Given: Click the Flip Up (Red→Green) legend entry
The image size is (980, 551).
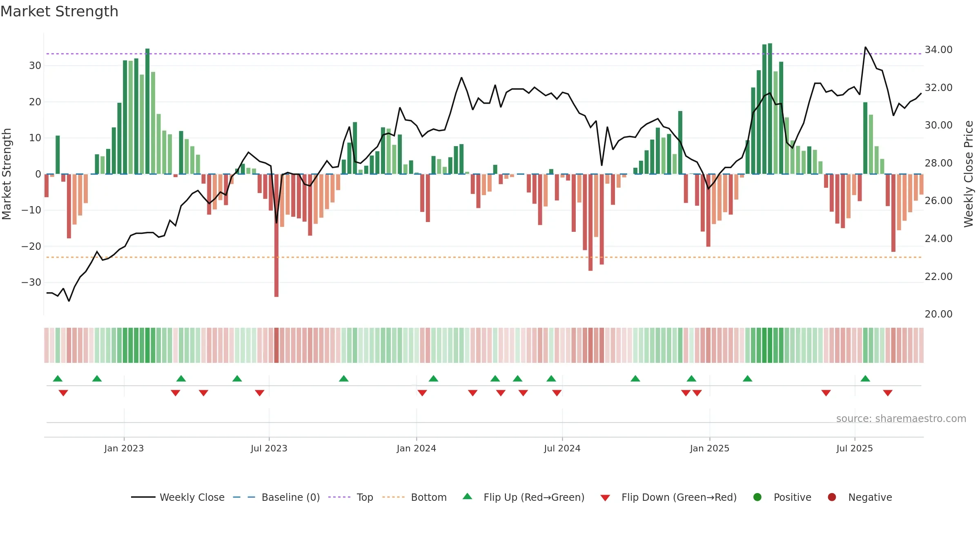Looking at the screenshot, I should pos(523,497).
